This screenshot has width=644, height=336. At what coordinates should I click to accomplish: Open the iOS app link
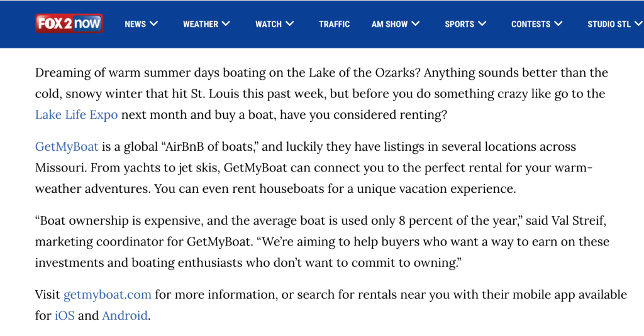(x=64, y=315)
